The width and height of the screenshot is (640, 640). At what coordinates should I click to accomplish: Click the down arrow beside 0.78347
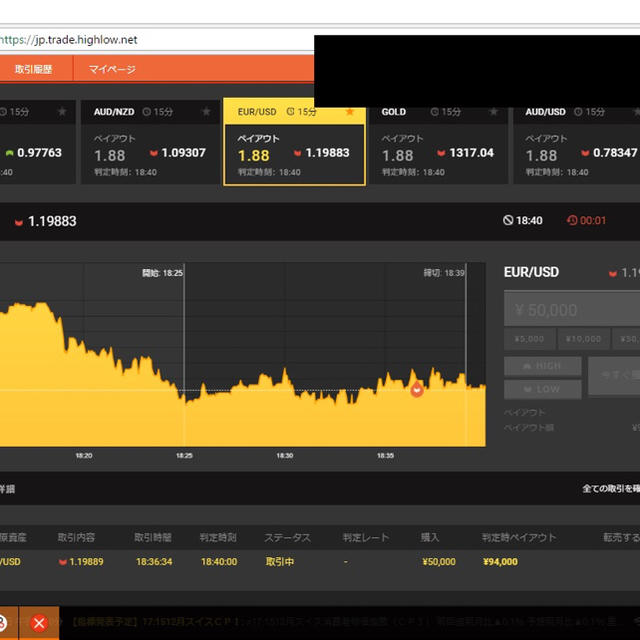click(585, 153)
